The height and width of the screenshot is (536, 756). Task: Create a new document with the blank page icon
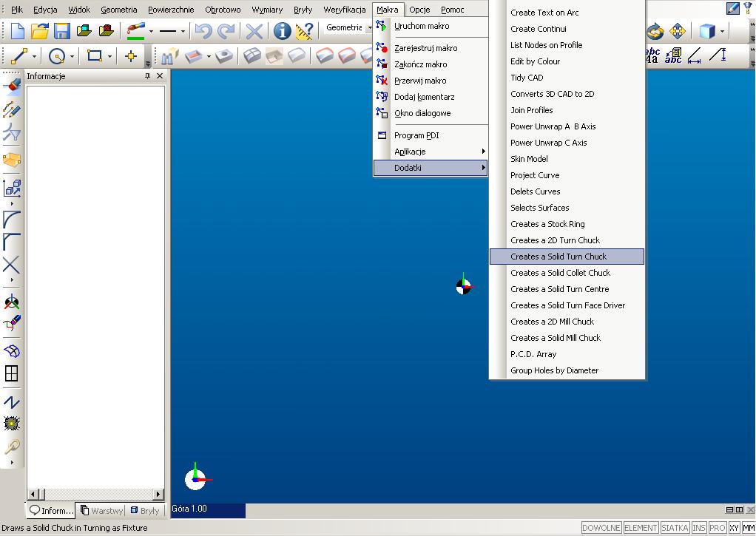pos(18,31)
